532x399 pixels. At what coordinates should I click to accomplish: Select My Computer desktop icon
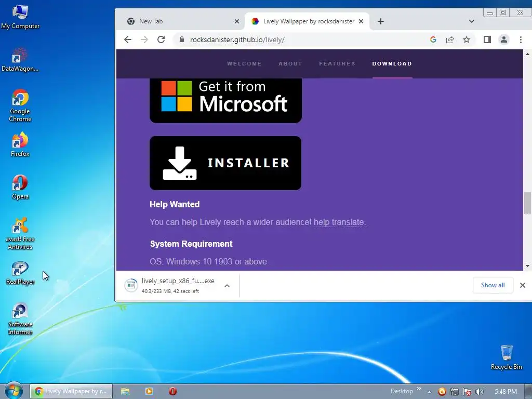(x=20, y=17)
